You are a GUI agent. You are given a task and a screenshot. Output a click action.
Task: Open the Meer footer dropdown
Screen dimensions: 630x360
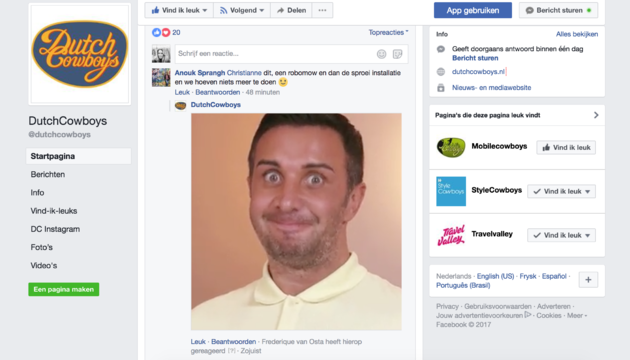coord(577,315)
